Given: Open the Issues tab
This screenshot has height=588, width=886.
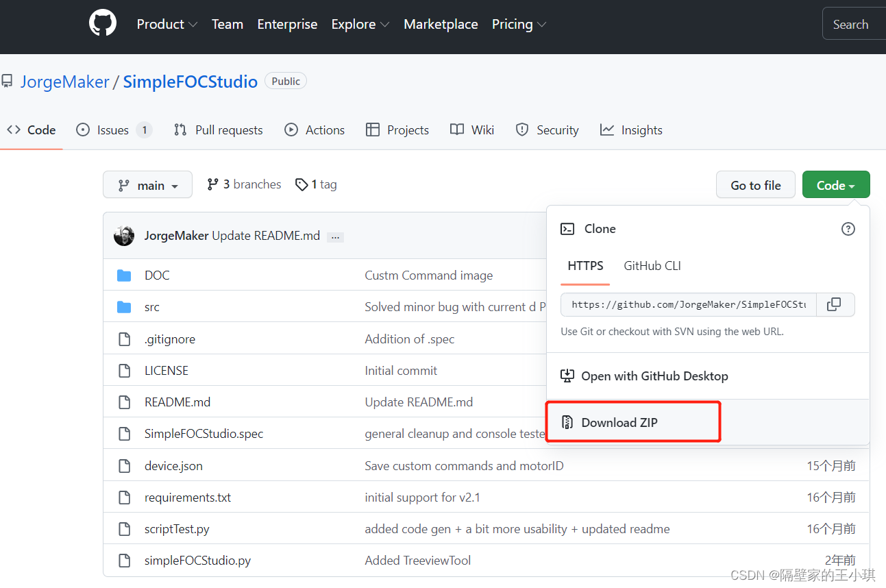Looking at the screenshot, I should [114, 130].
